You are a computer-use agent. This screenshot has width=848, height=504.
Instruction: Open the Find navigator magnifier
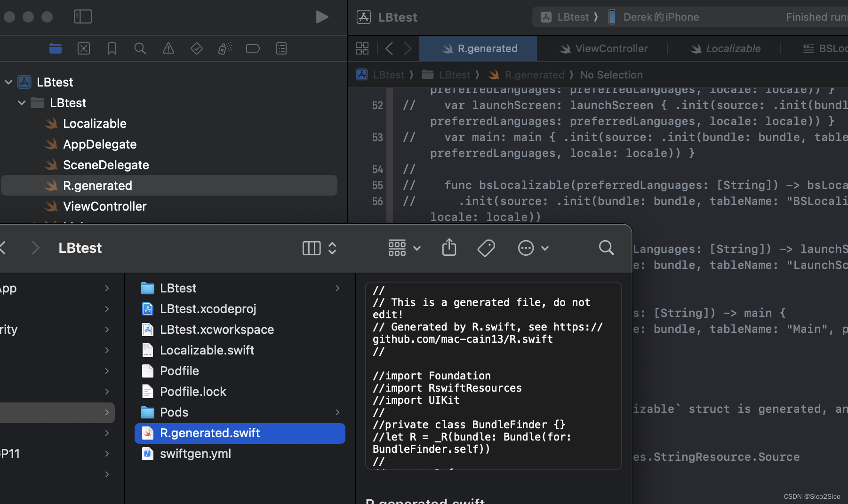point(140,48)
